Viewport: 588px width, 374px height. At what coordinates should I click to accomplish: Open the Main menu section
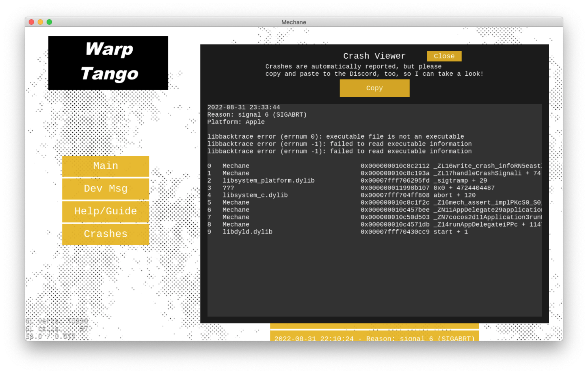pos(106,166)
